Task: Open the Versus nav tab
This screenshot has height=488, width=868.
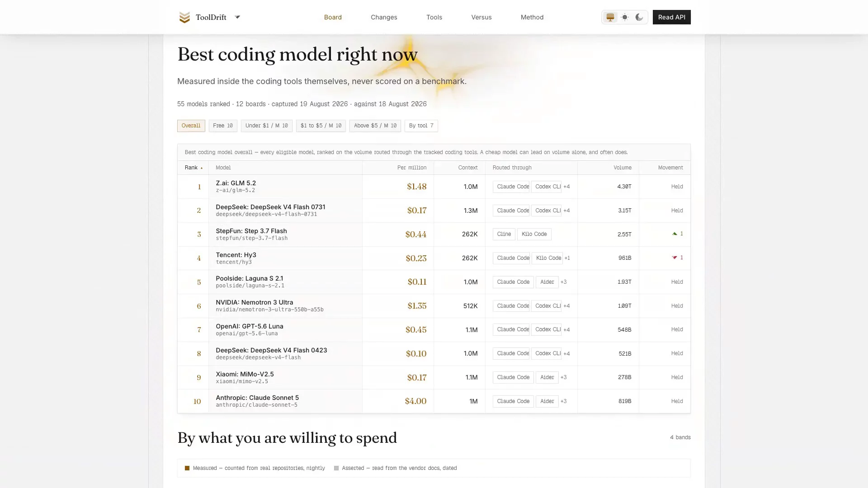Action: [x=481, y=17]
